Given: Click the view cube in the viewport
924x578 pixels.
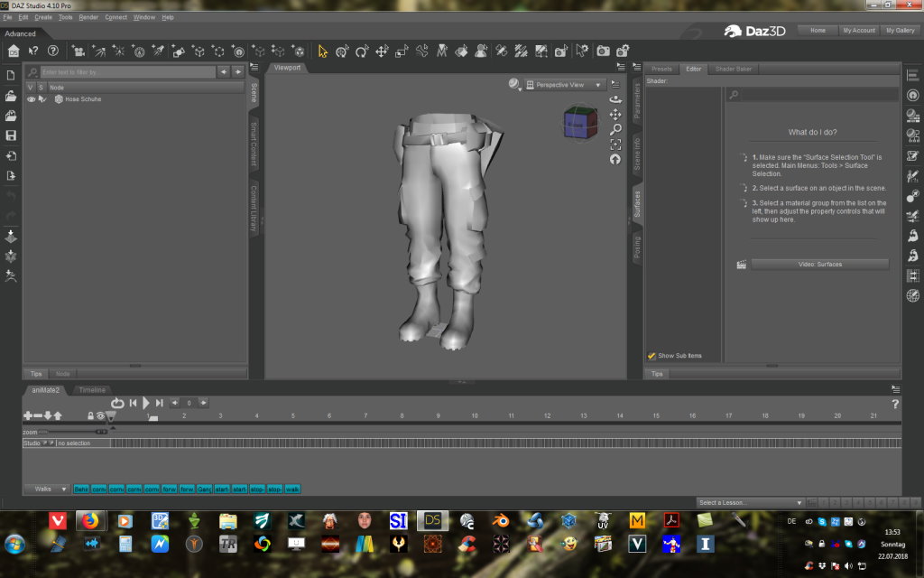Looking at the screenshot, I should click(x=579, y=123).
